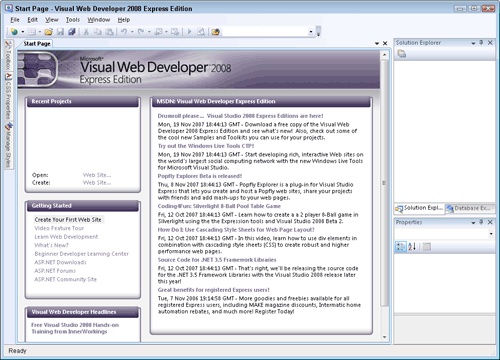Open the Tools menu
Image resolution: width=500 pixels, height=360 pixels.
pos(73,20)
